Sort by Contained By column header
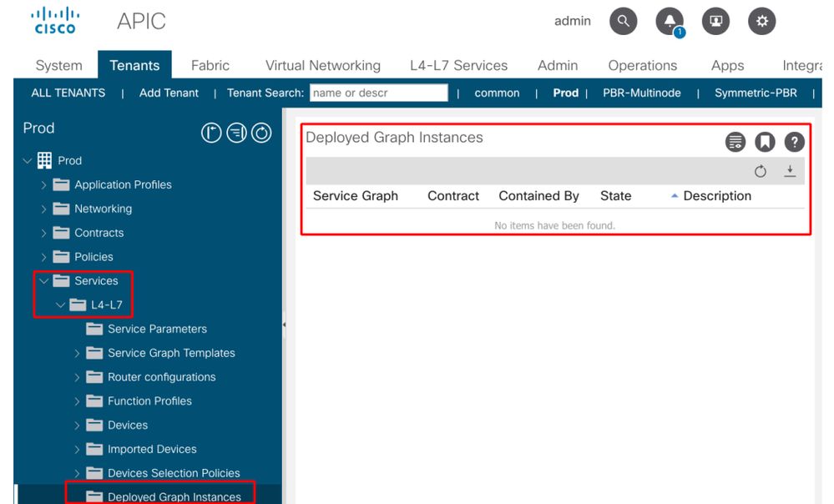Viewport: 834px width, 504px height. point(538,196)
